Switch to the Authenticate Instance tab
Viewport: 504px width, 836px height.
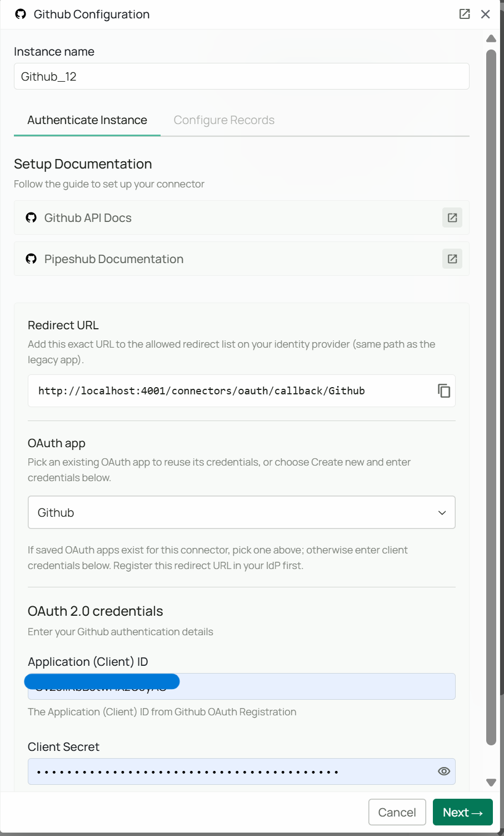click(87, 120)
